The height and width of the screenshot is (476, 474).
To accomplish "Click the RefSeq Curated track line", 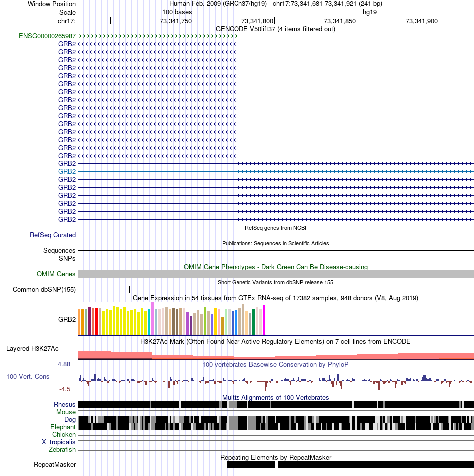I will click(275, 235).
